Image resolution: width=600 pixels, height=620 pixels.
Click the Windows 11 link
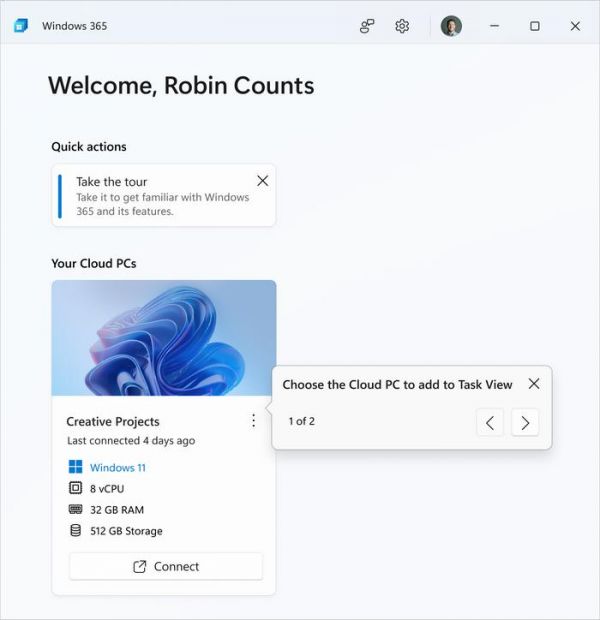[118, 467]
